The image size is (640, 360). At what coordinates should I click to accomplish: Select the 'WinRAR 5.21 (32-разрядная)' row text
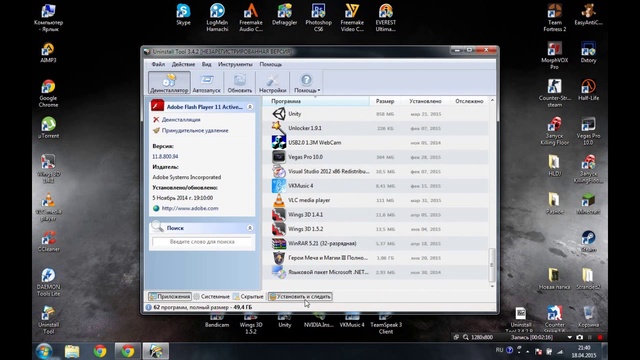(x=322, y=244)
